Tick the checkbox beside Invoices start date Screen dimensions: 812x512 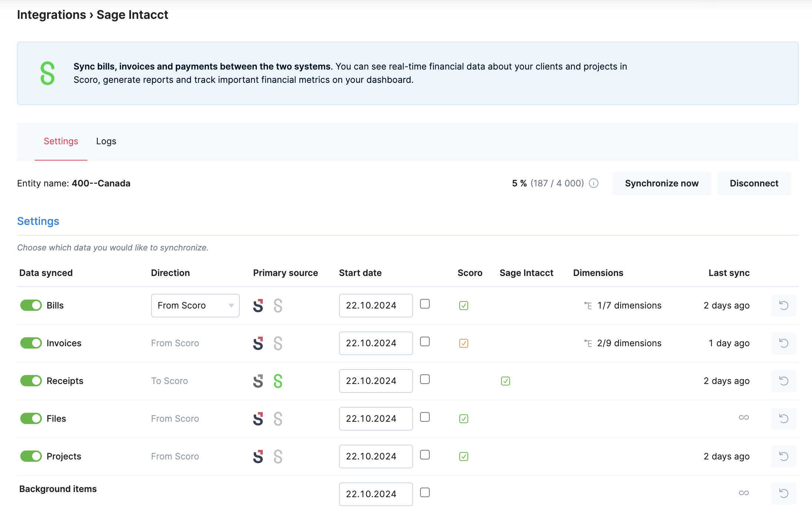click(425, 342)
